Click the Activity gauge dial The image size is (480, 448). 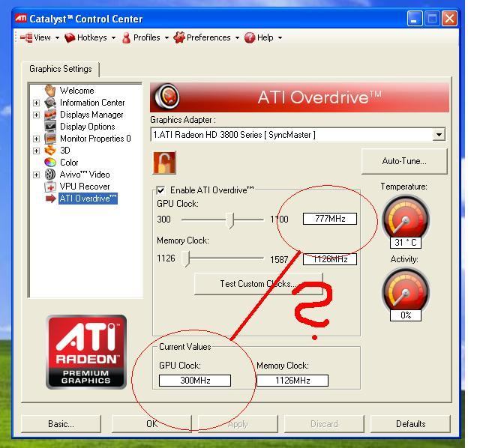[406, 291]
